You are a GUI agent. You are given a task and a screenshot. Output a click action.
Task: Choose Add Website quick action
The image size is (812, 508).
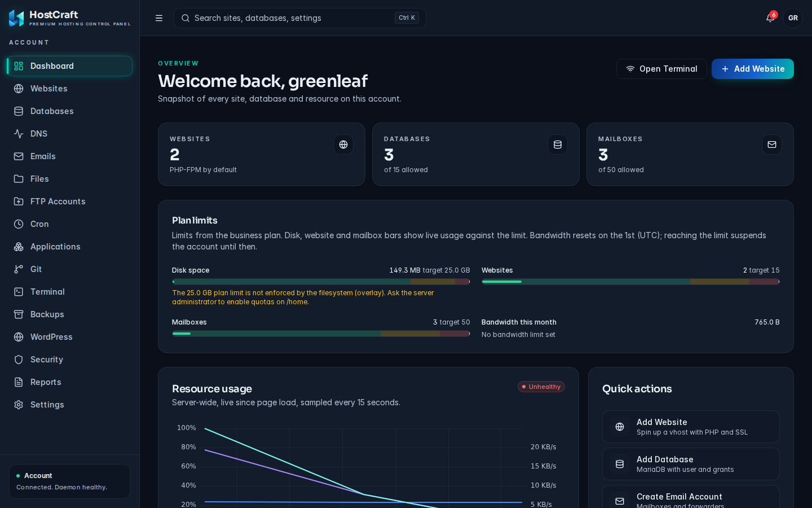[691, 427]
